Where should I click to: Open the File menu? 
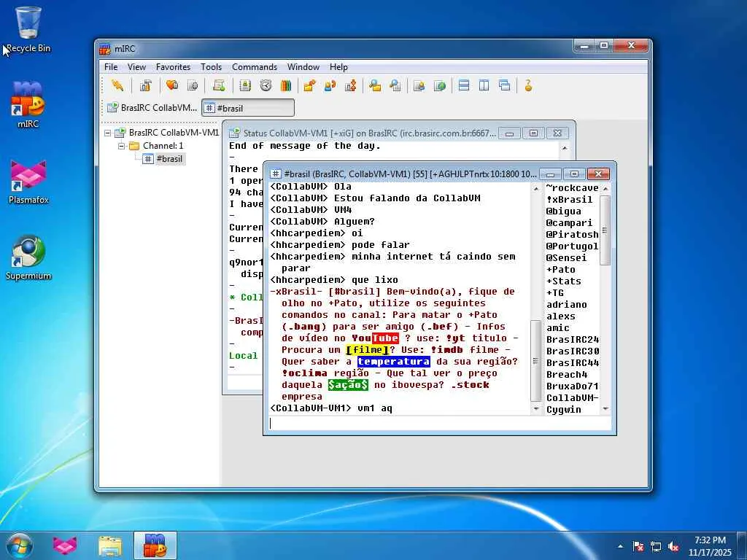111,67
